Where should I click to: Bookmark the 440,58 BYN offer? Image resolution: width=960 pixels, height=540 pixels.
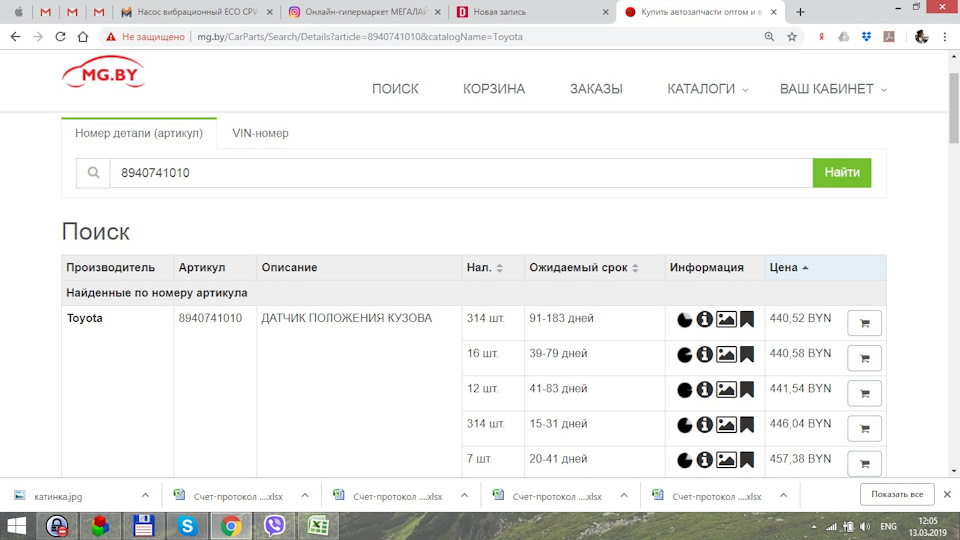pyautogui.click(x=747, y=354)
